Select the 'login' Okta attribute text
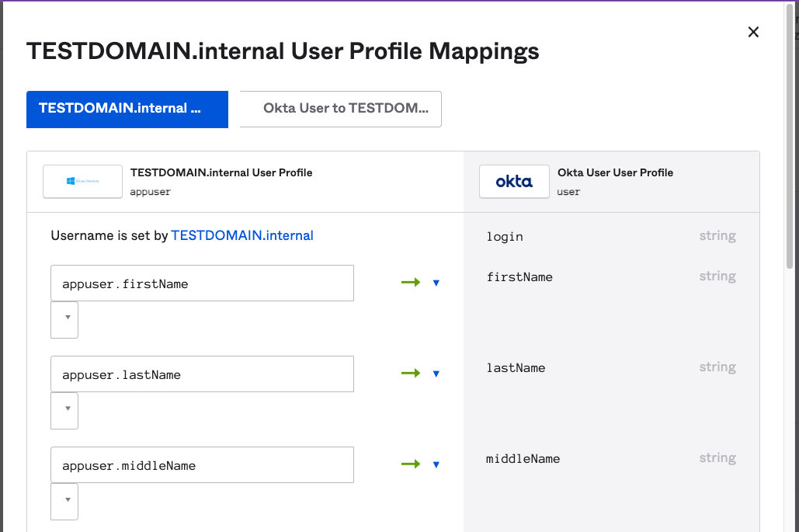The height and width of the screenshot is (532, 799). (505, 236)
